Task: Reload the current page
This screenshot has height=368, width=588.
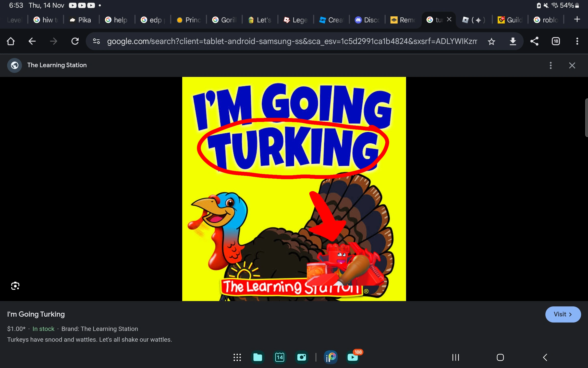Action: tap(75, 41)
